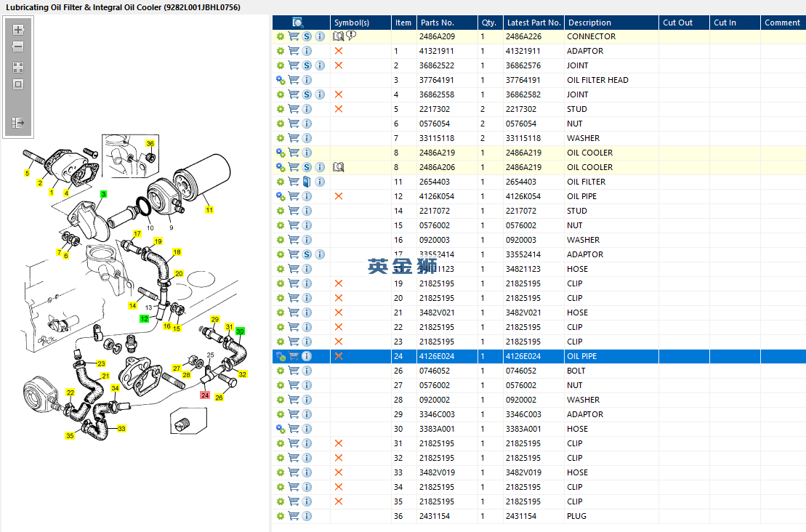This screenshot has width=806, height=532.
Task: Click assembly gear icon for OIL COOLER 2486A219
Action: click(x=280, y=153)
